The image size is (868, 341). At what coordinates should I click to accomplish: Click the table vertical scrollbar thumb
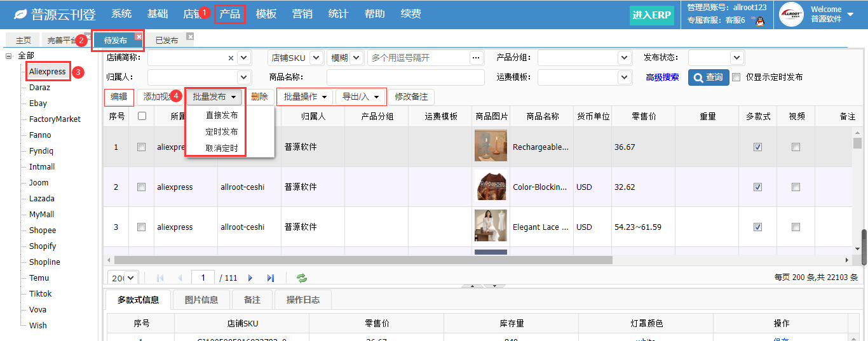click(857, 142)
